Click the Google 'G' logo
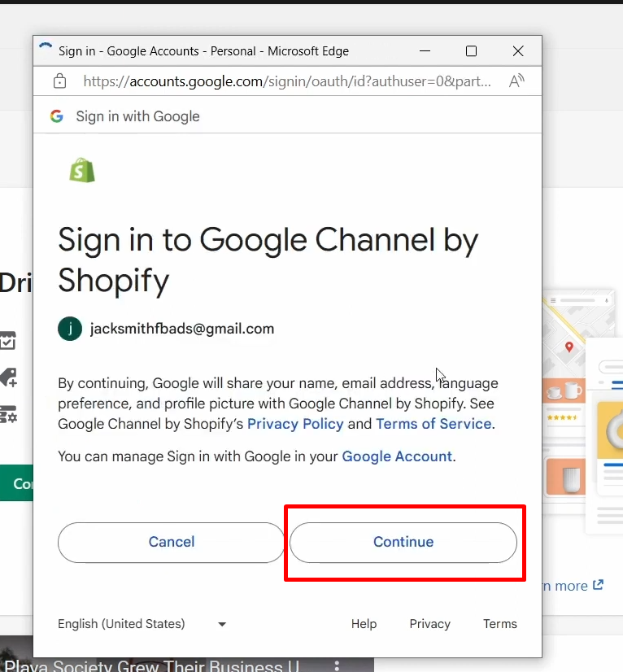The width and height of the screenshot is (623, 672). [x=57, y=116]
